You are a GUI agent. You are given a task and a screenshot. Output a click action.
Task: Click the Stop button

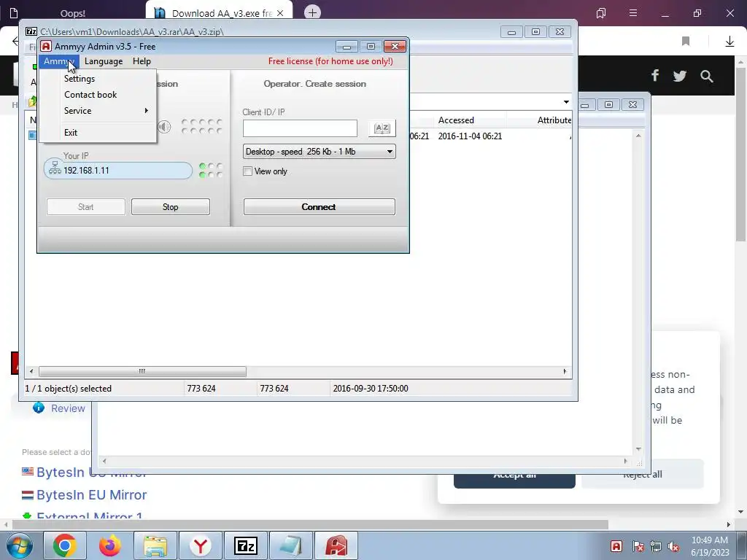coord(171,206)
